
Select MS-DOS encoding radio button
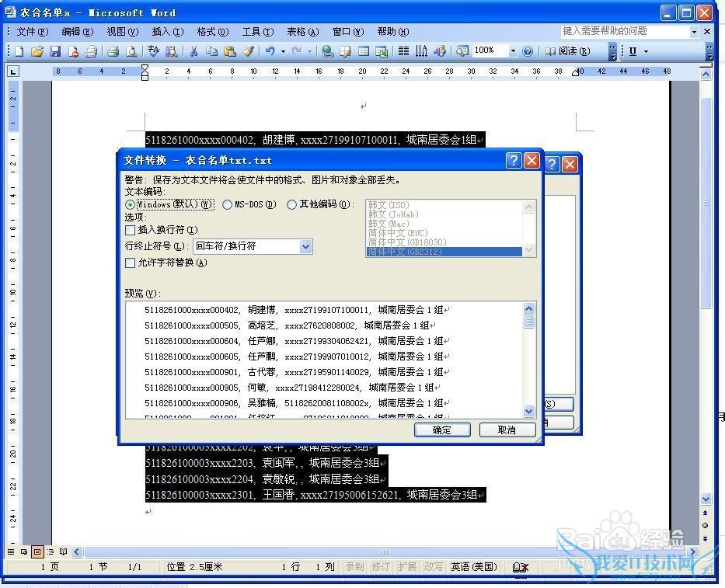227,204
